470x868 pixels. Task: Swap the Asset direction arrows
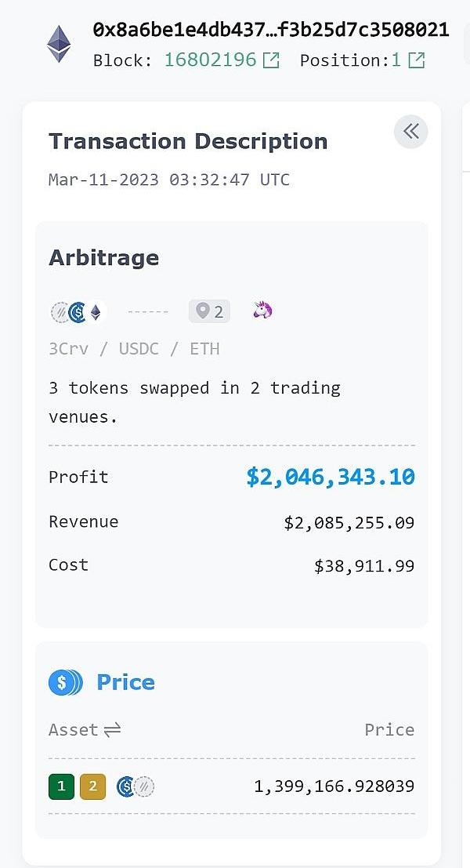(x=112, y=730)
